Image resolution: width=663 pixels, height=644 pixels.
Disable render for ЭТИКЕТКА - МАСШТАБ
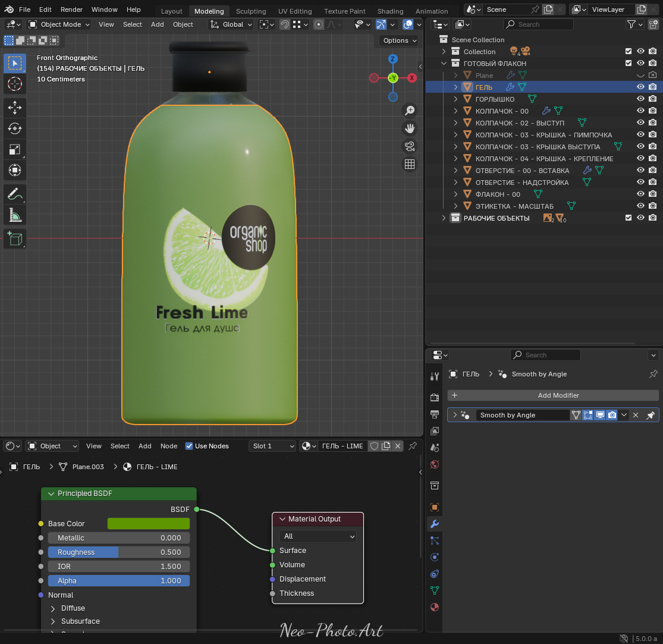653,206
